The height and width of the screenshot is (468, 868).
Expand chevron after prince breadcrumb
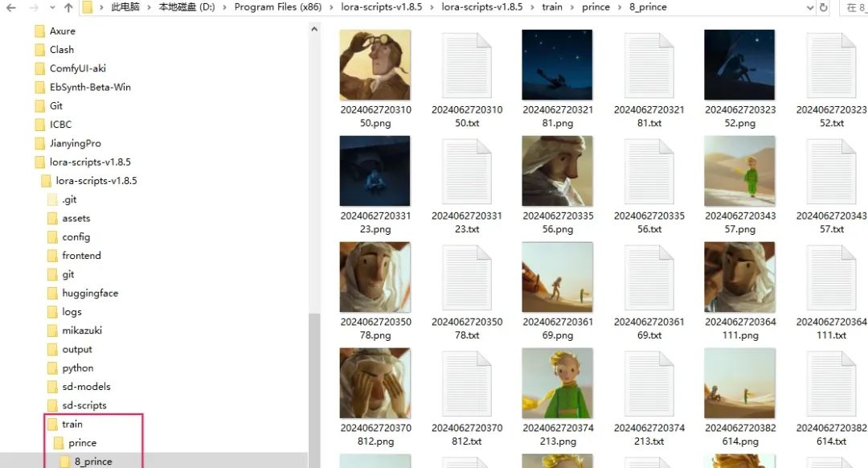click(x=619, y=7)
